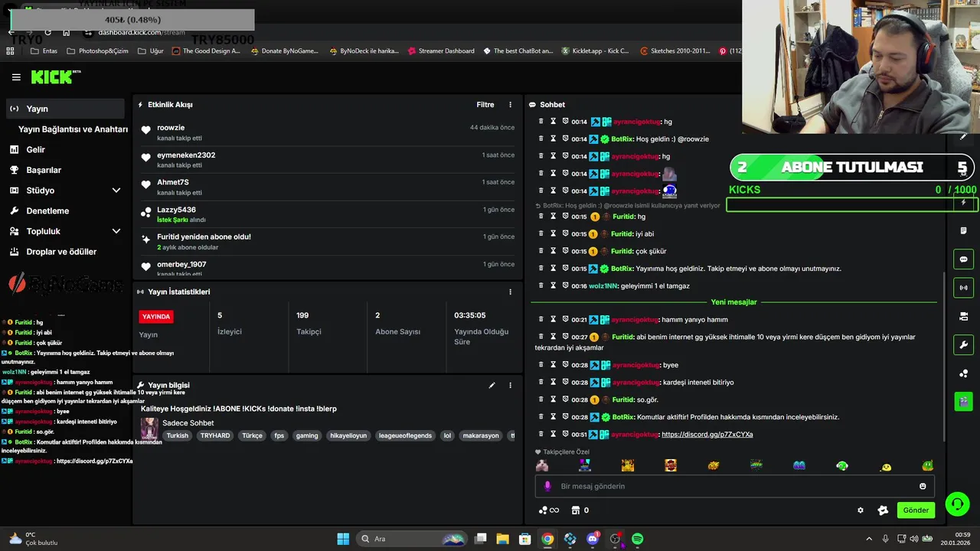Screen dimensions: 980x551
Task: Timeout user on 'hamım yanıyo hamım' message
Action: point(553,319)
